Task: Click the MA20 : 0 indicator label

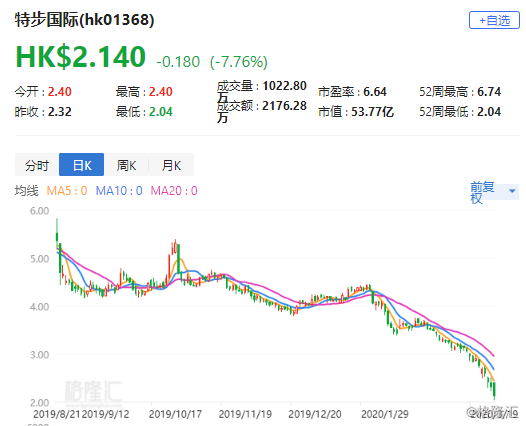Action: click(x=174, y=191)
